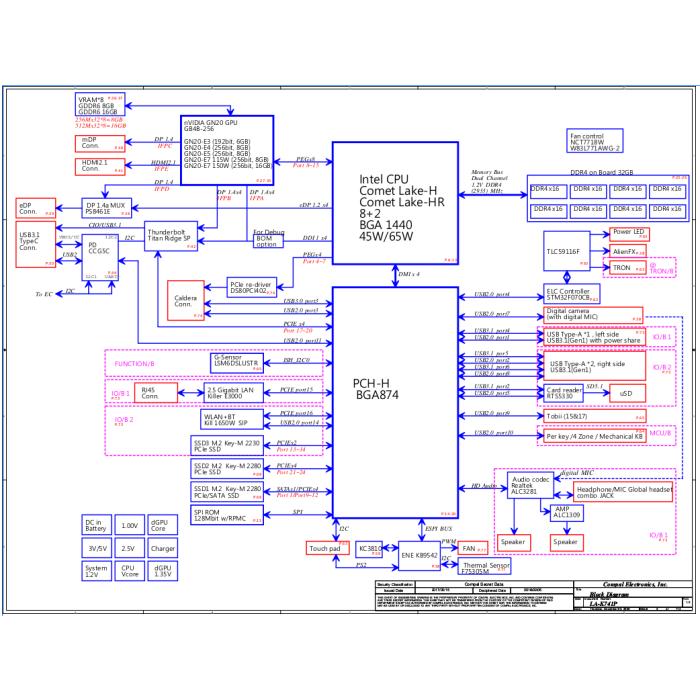Select the Fan control NCT7718W block
This screenshot has height=700, width=700.
coord(595,141)
